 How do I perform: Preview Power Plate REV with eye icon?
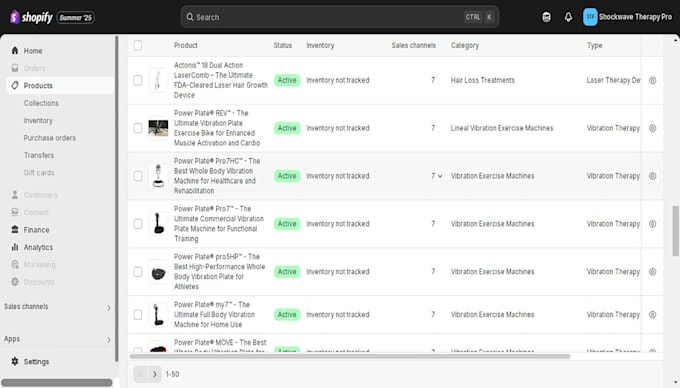pyautogui.click(x=652, y=128)
